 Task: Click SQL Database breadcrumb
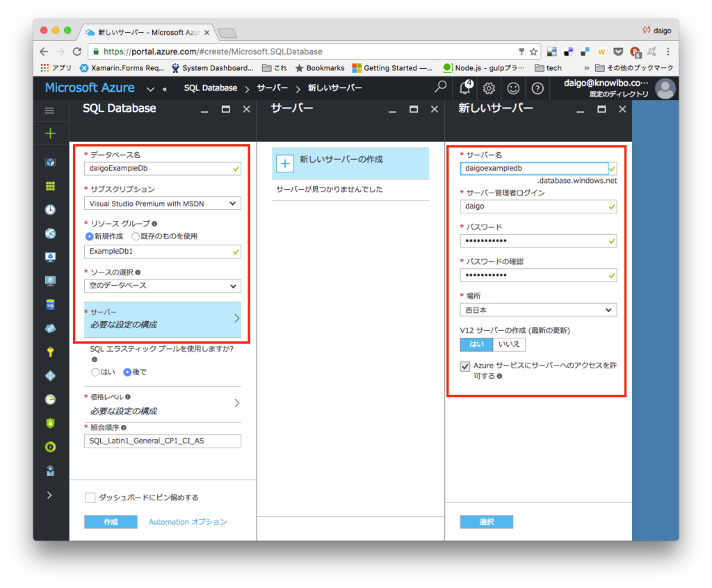(211, 88)
